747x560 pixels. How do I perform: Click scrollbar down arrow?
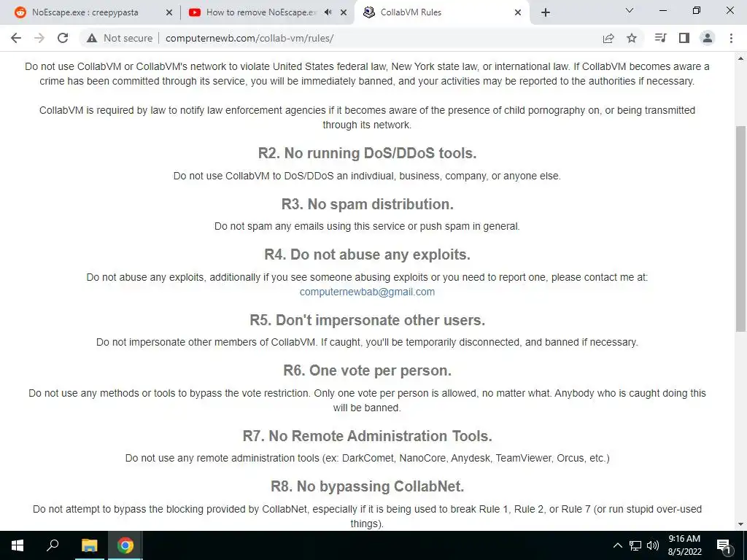[x=740, y=525]
